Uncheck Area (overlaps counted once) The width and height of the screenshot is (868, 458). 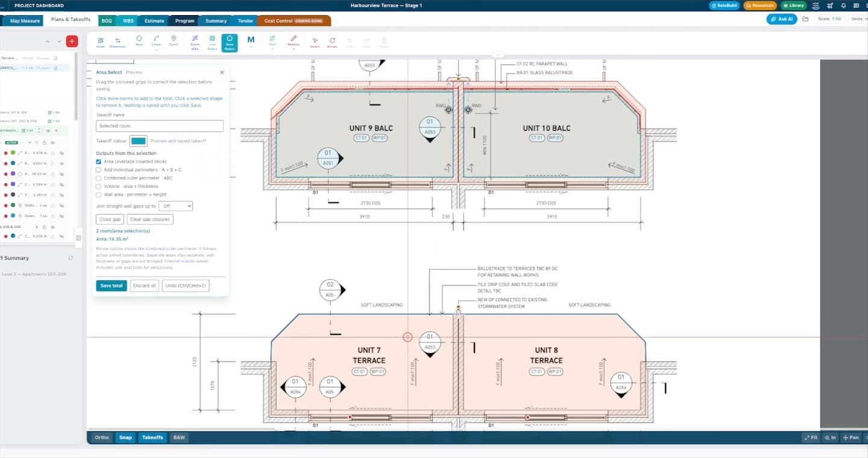(x=98, y=162)
